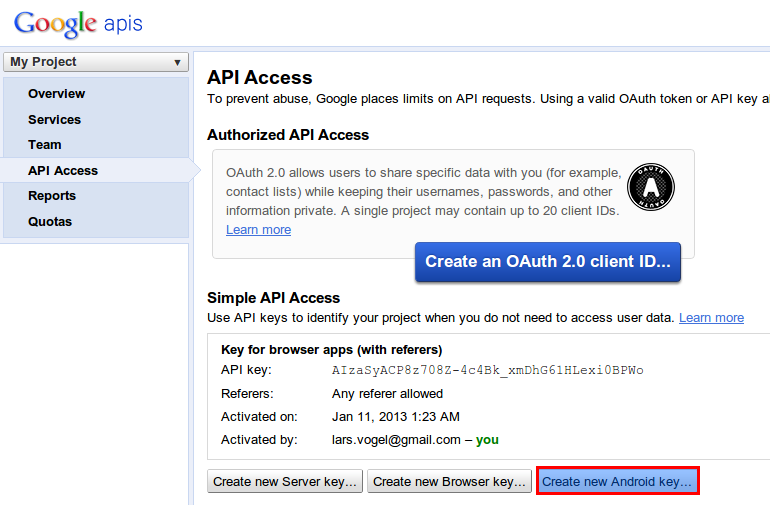Click Create new Browser key button

tap(449, 482)
